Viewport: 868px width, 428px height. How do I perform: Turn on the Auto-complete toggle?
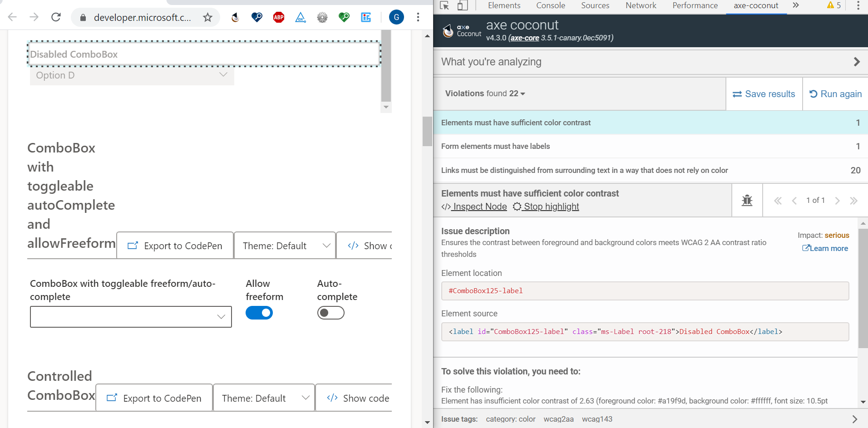(x=331, y=313)
